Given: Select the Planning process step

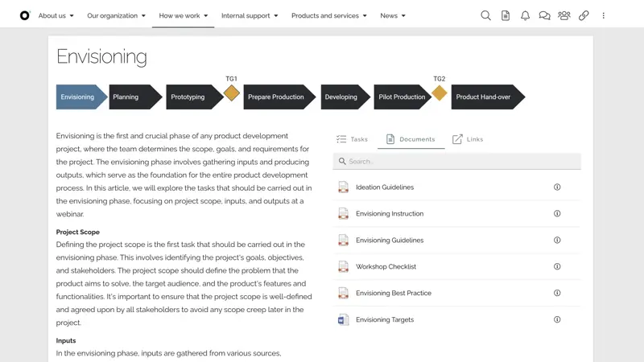Looking at the screenshot, I should 135,97.
